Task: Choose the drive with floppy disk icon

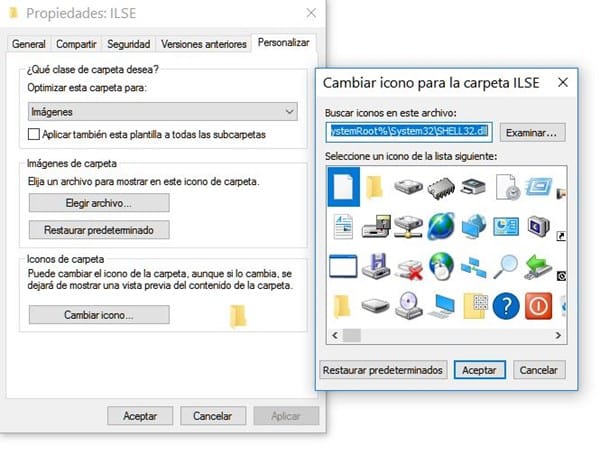Action: pyautogui.click(x=376, y=226)
